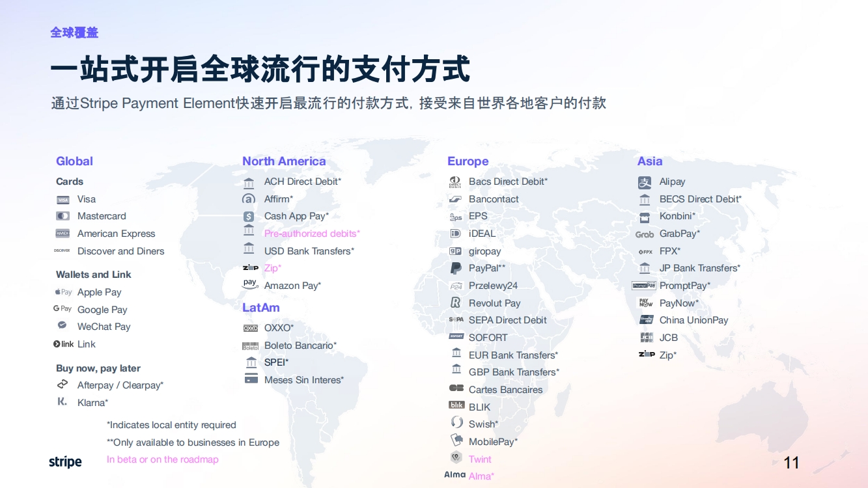The width and height of the screenshot is (868, 488).
Task: Click the GBP Bank Transfers* text
Action: [514, 372]
